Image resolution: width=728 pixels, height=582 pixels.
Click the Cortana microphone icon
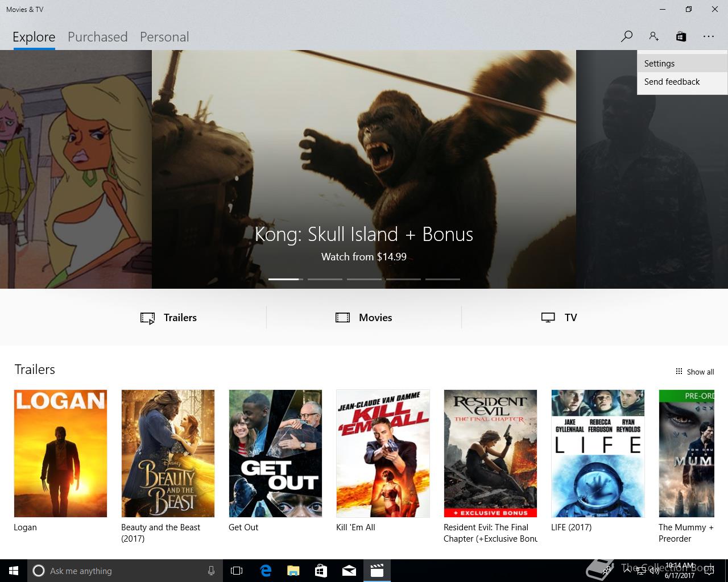(211, 571)
